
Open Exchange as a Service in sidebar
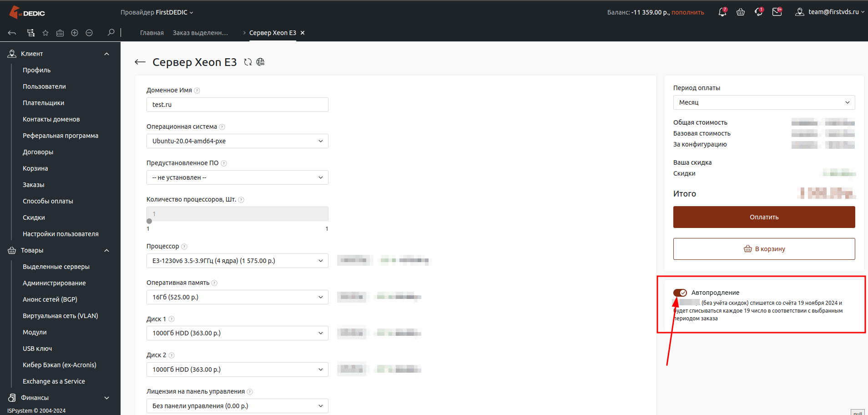(54, 381)
